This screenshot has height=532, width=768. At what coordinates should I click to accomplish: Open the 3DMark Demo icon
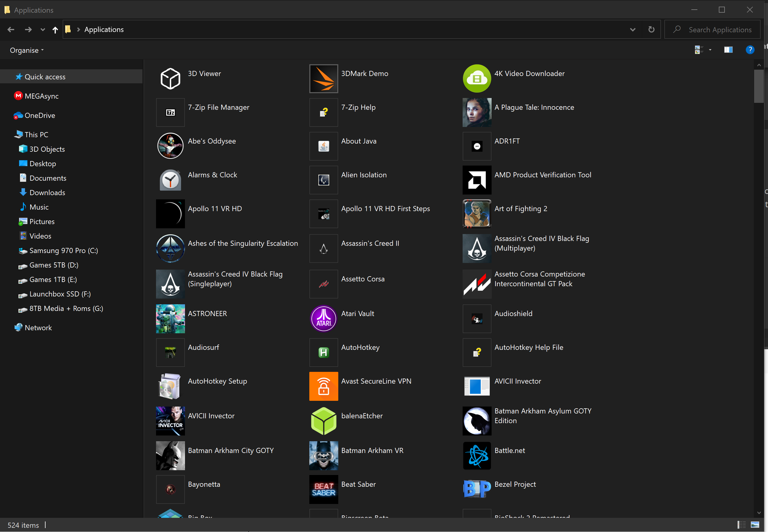pyautogui.click(x=323, y=79)
